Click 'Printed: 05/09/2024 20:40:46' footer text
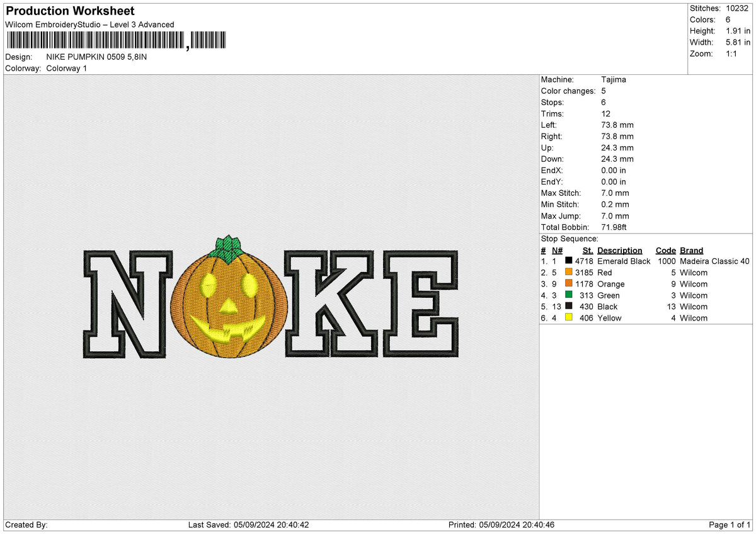 pyautogui.click(x=501, y=525)
